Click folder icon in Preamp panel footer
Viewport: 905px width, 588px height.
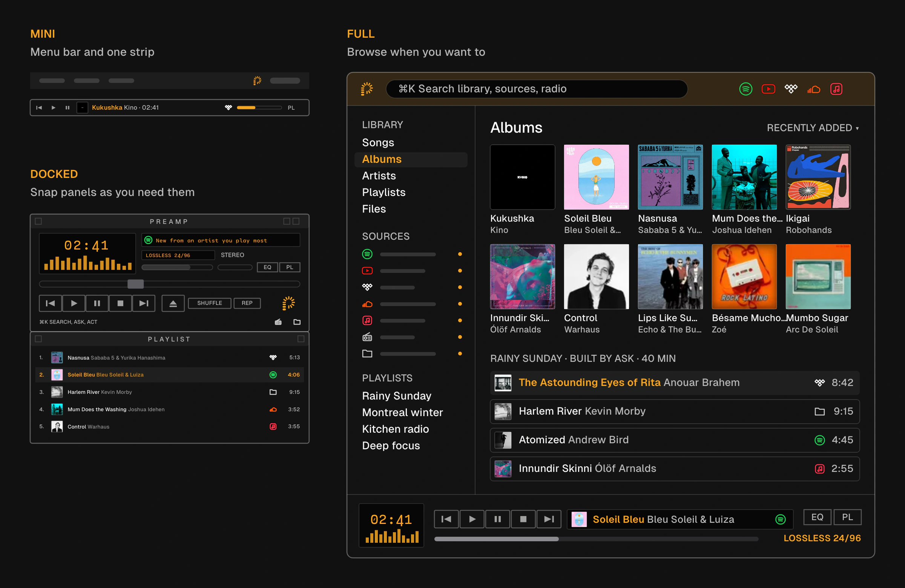297,322
